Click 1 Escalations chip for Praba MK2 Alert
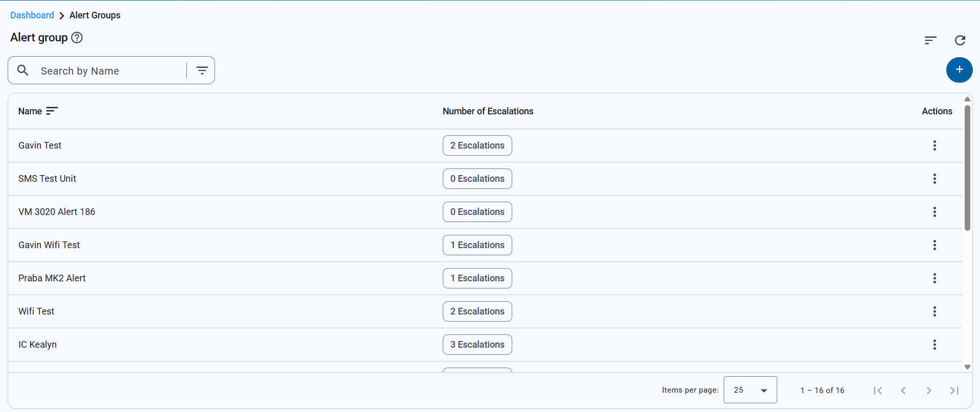 477,278
